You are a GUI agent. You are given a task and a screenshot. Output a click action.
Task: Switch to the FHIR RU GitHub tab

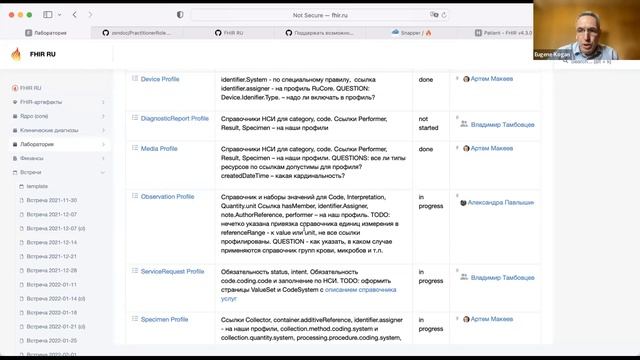point(229,33)
